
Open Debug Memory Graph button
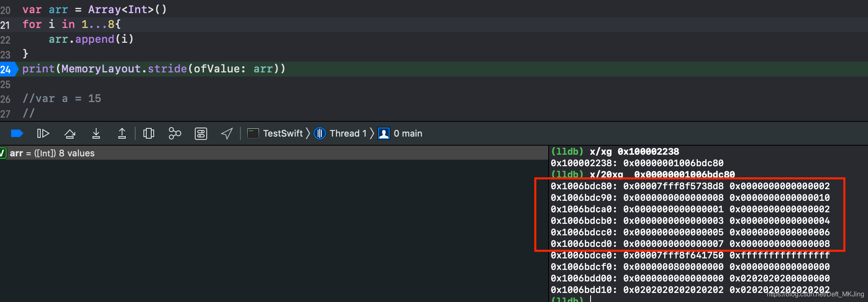coord(175,133)
